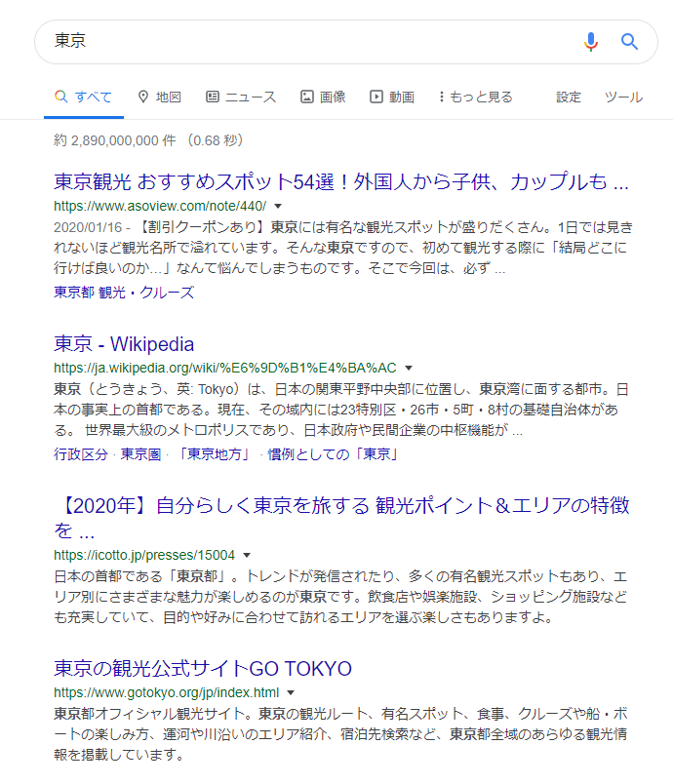Viewport: 673px width, 784px height.
Task: Open the 行政区分 sitelink
Action: tap(81, 454)
